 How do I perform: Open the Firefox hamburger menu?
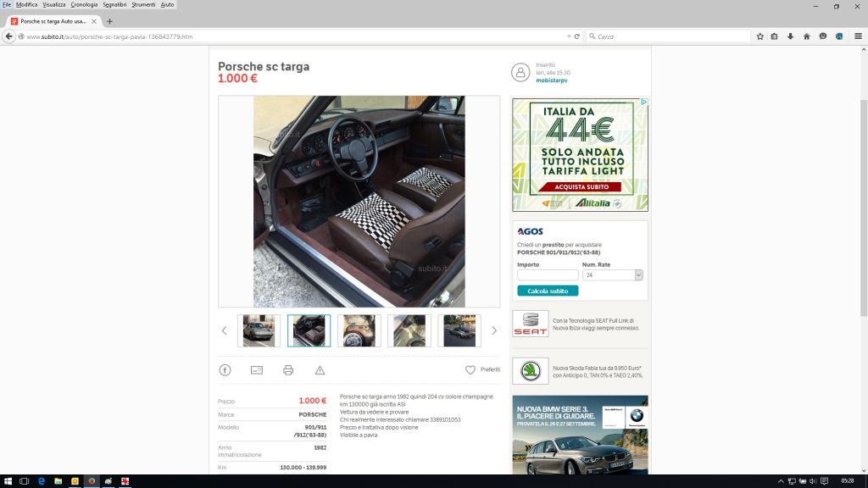click(x=858, y=36)
